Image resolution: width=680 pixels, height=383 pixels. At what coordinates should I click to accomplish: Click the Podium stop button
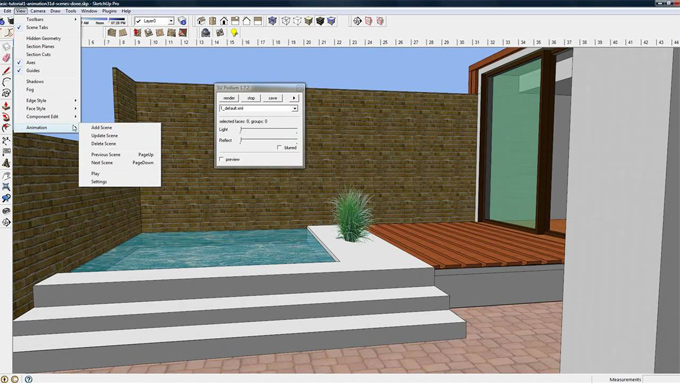[251, 98]
